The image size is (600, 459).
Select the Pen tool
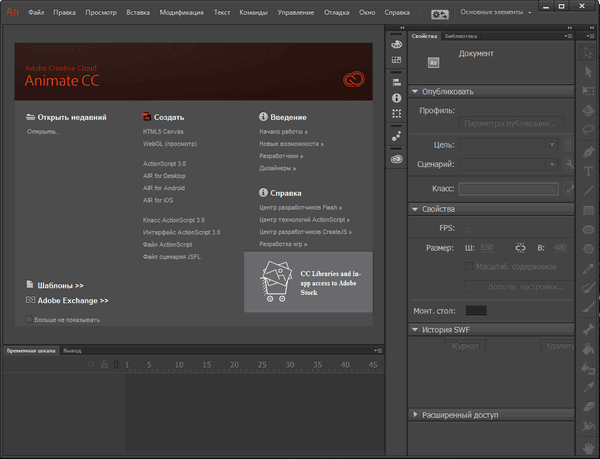click(x=588, y=152)
